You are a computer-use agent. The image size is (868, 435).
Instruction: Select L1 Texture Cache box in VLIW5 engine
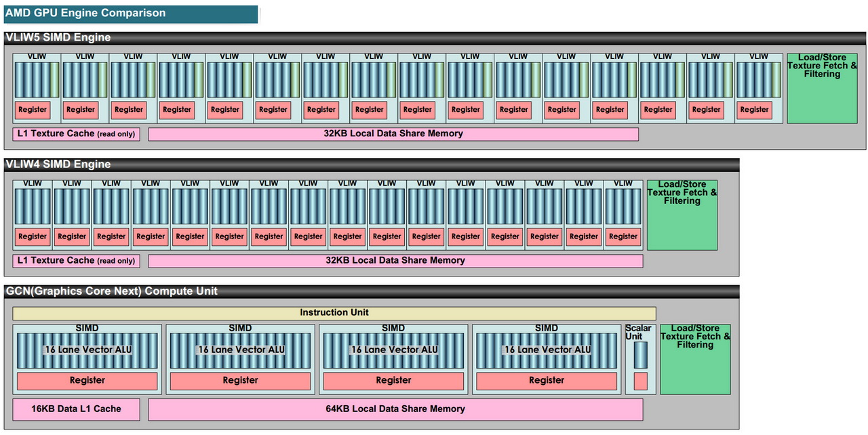[x=76, y=134]
